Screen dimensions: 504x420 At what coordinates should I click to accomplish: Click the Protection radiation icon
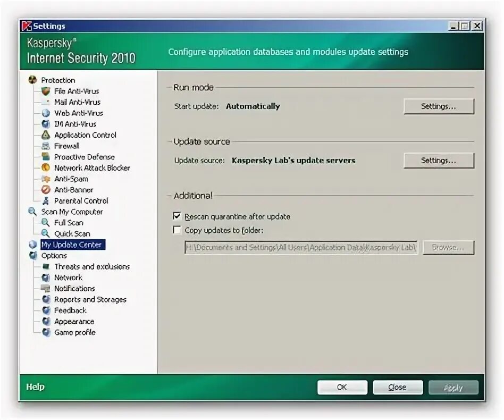32,80
